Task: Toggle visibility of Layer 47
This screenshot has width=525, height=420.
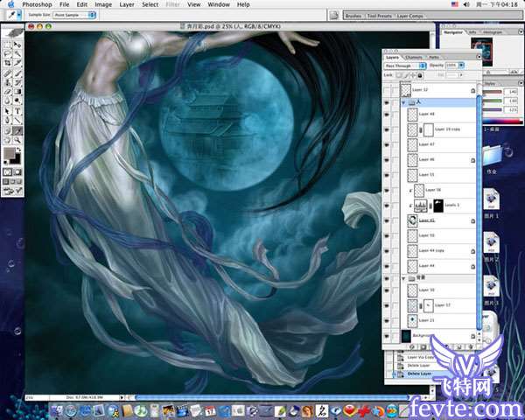Action: (x=387, y=144)
